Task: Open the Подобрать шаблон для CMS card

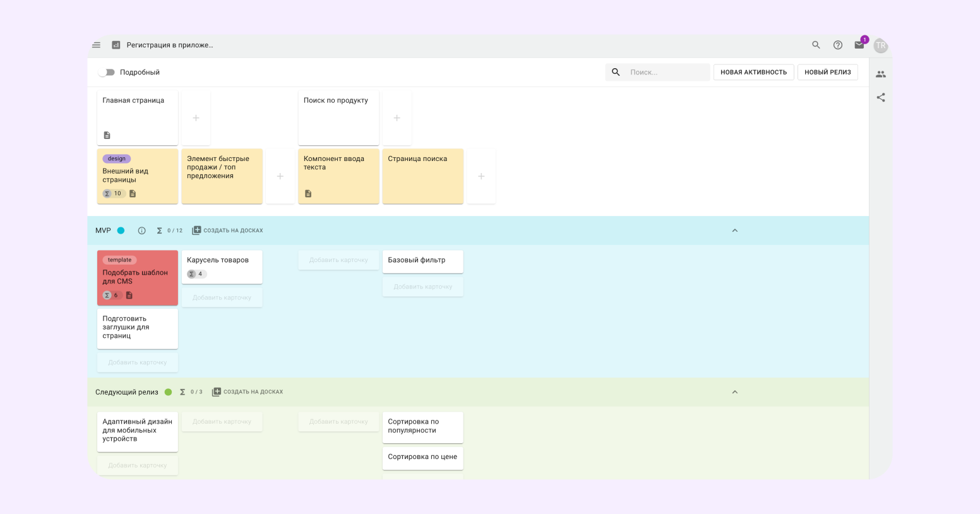Action: click(137, 277)
